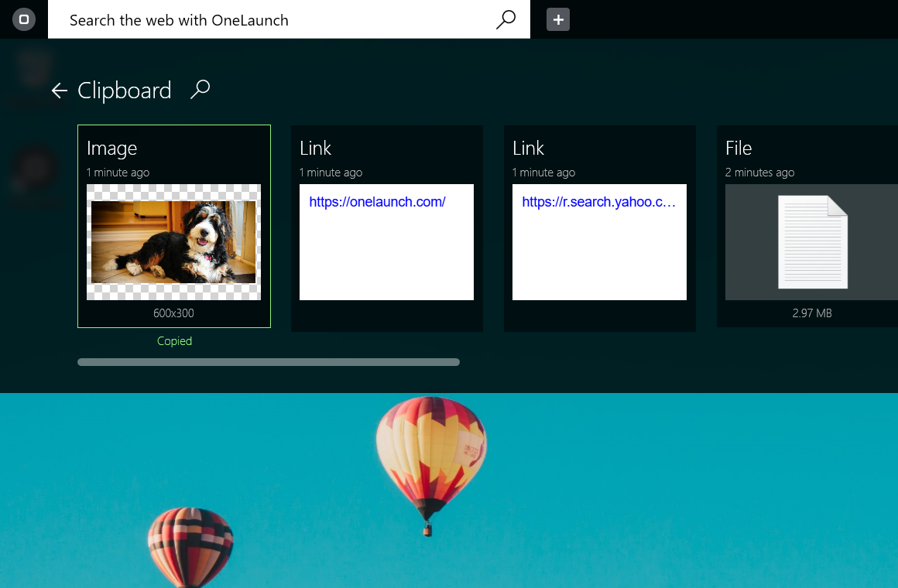This screenshot has height=588, width=898.
Task: Click the OneLaunch logo icon
Action: (23, 19)
